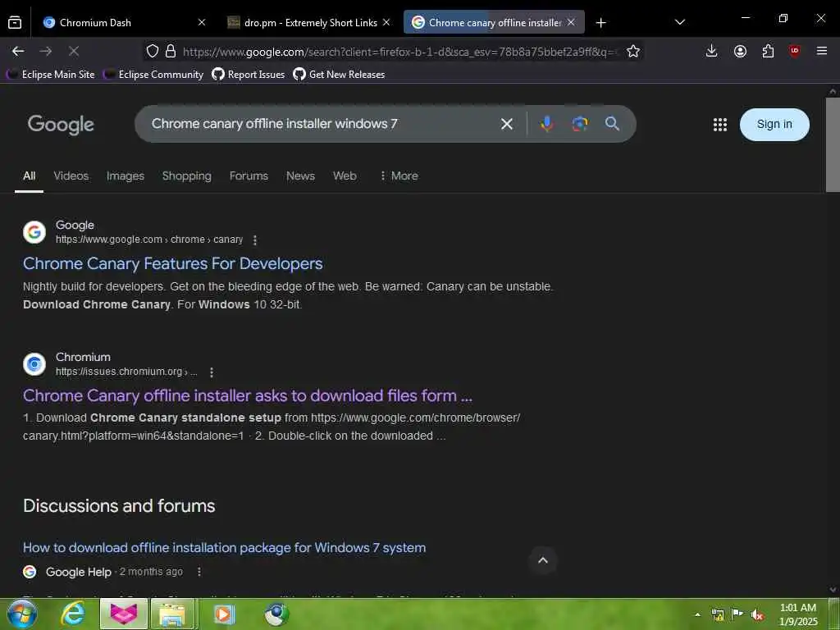Open Chrome Canary Features For Developers result
The width and height of the screenshot is (840, 630).
pyautogui.click(x=172, y=263)
